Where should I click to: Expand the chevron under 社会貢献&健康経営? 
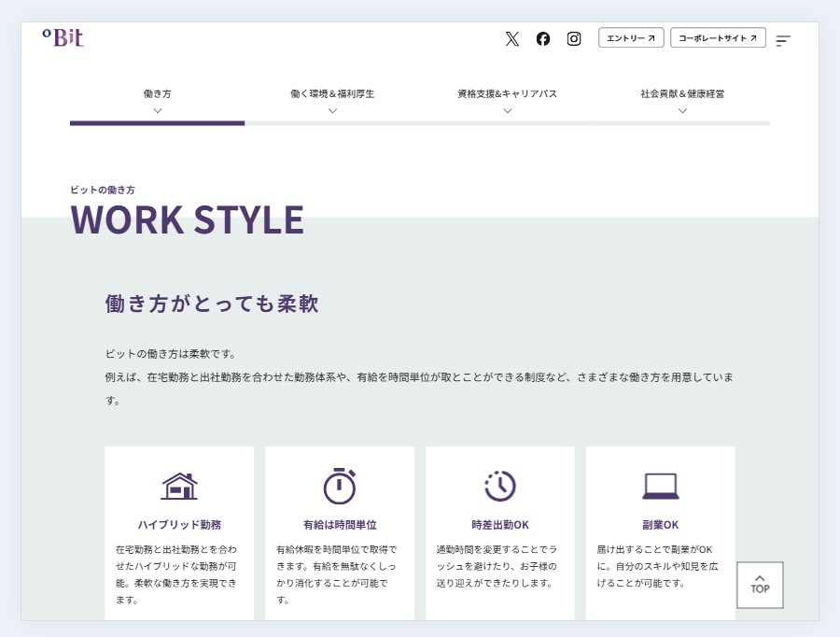click(x=682, y=110)
